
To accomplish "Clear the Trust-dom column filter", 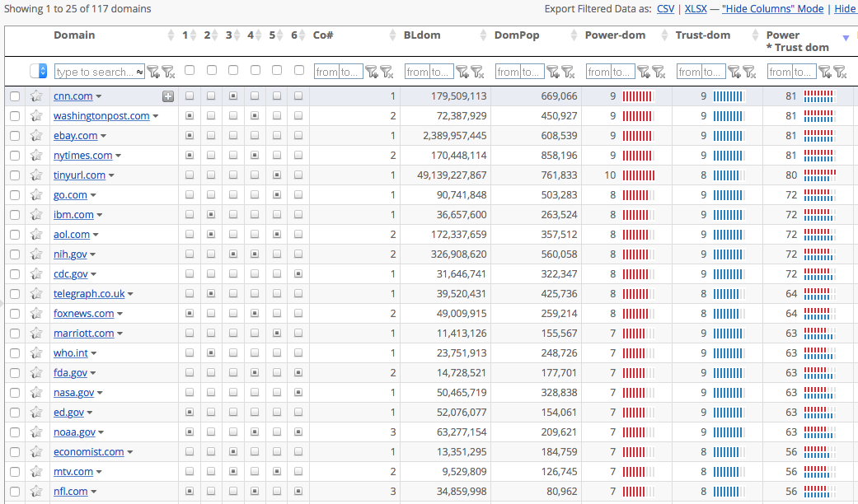I will (748, 72).
